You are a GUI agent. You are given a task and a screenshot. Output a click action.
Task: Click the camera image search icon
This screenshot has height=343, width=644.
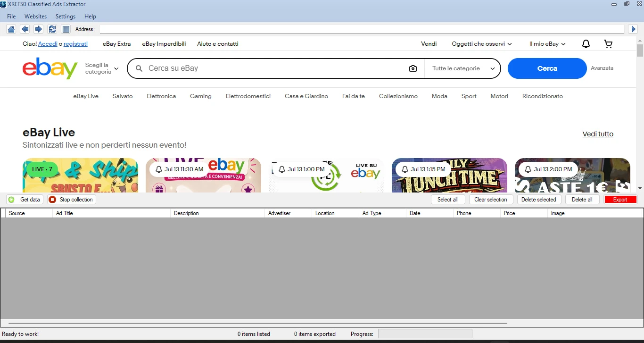(413, 68)
